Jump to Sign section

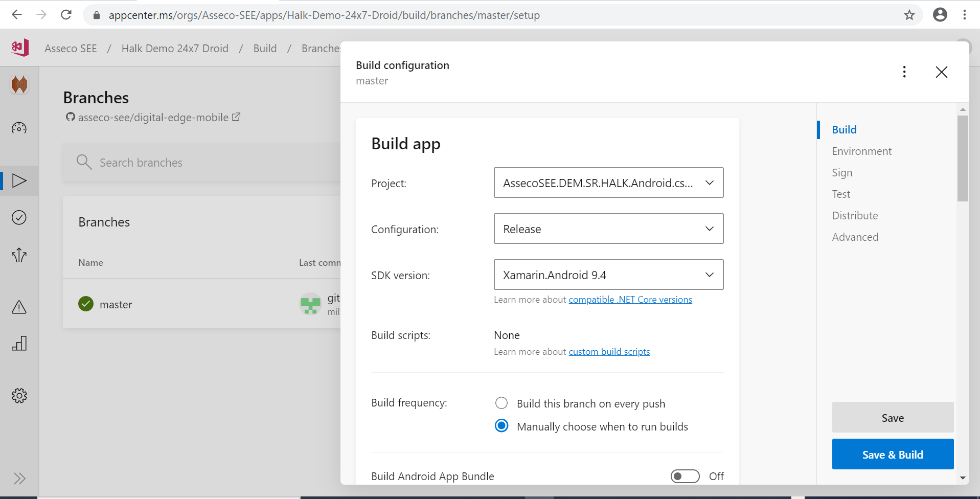842,173
